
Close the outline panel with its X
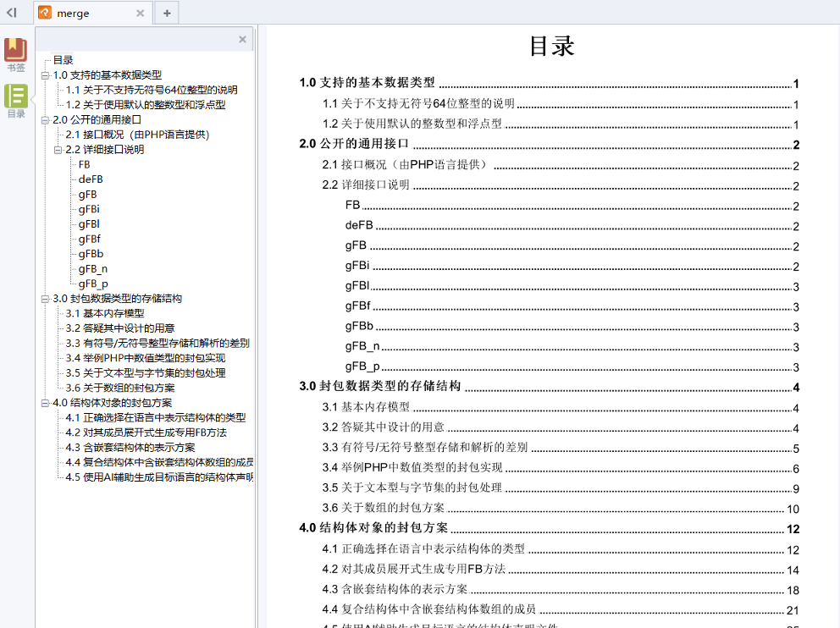tap(242, 39)
